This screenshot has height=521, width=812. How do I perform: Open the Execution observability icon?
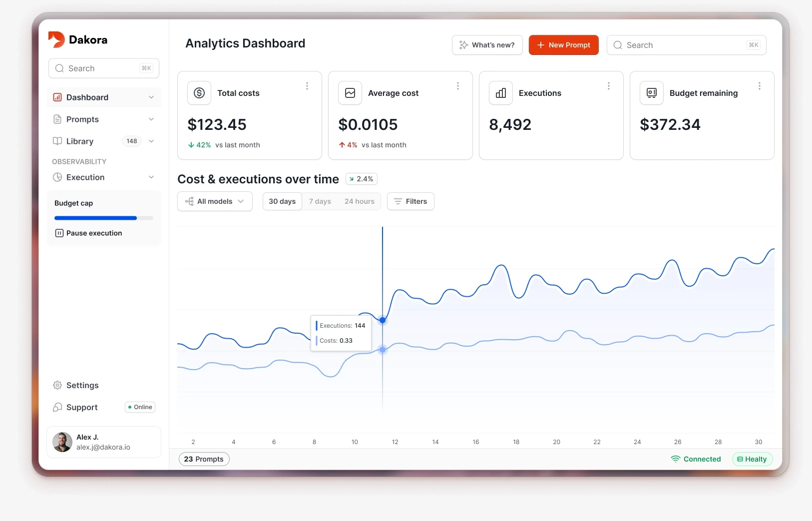tap(57, 177)
